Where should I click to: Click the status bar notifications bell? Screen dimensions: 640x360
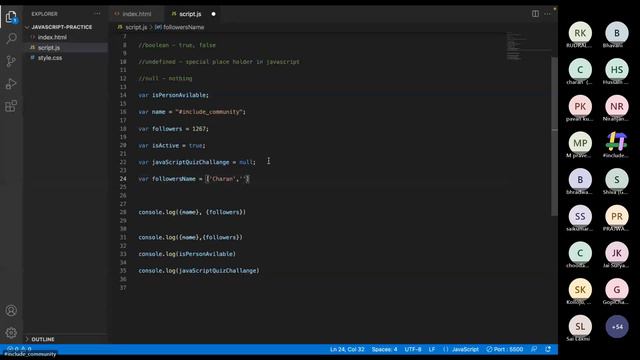coord(548,349)
